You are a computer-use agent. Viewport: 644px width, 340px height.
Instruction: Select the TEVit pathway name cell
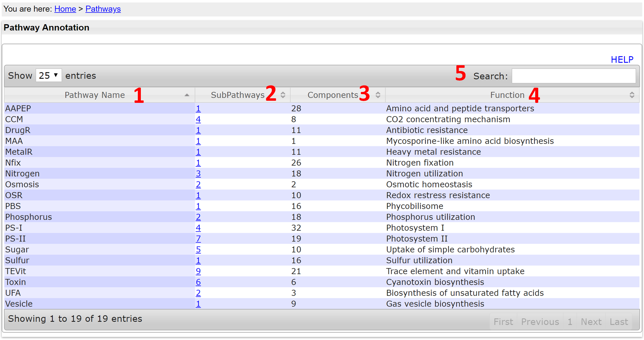[x=99, y=271]
